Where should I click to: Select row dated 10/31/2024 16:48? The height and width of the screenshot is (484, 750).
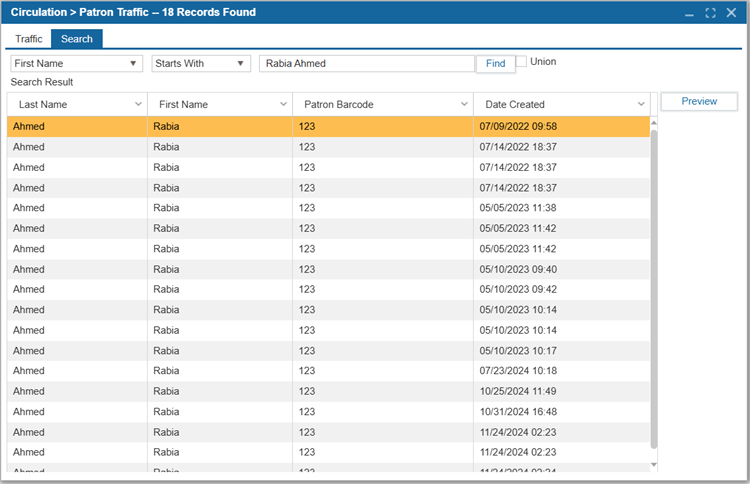(328, 412)
